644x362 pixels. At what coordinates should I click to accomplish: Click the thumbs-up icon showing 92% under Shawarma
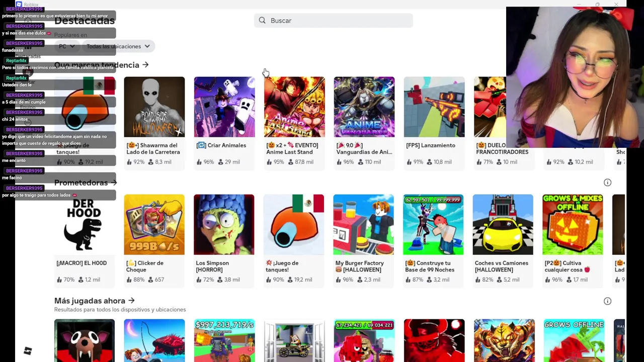pyautogui.click(x=129, y=162)
